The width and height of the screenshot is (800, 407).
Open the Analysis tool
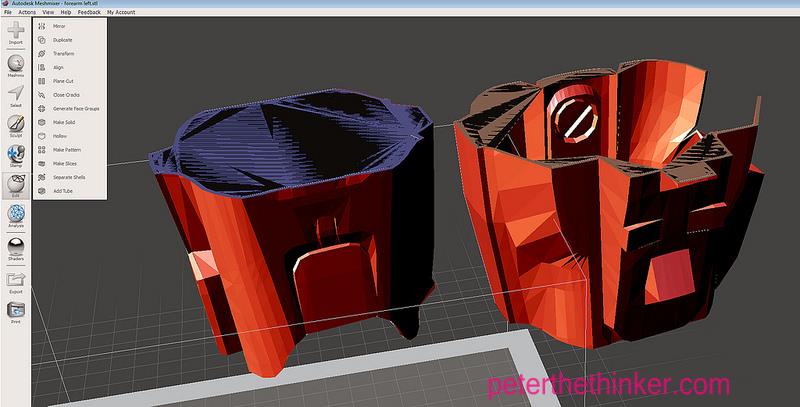click(16, 216)
